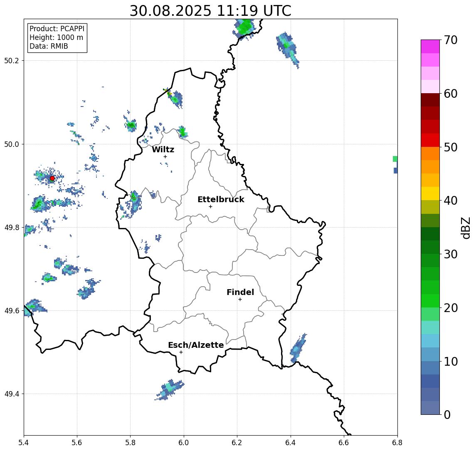Click the latitude label 49.8
The width and height of the screenshot is (476, 451).
11,227
